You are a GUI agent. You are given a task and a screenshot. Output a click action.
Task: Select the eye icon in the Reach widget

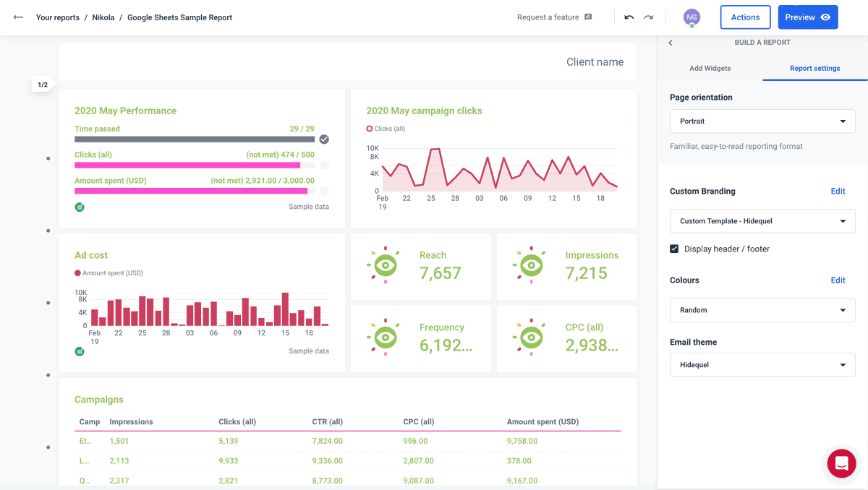[384, 266]
